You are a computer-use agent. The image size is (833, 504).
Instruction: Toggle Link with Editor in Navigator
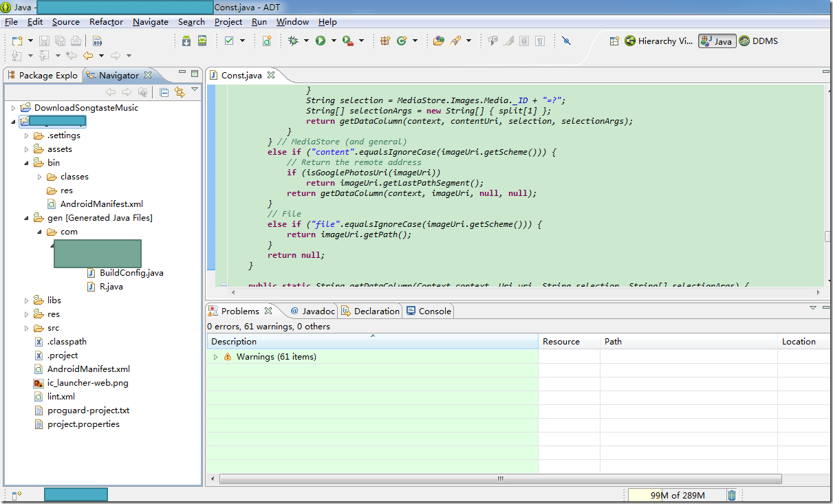coord(180,92)
